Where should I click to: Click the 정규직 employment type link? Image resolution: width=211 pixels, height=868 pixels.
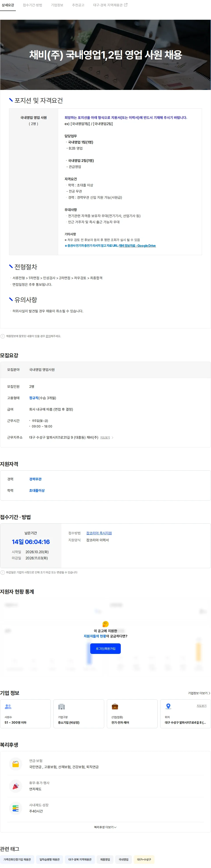click(x=34, y=398)
